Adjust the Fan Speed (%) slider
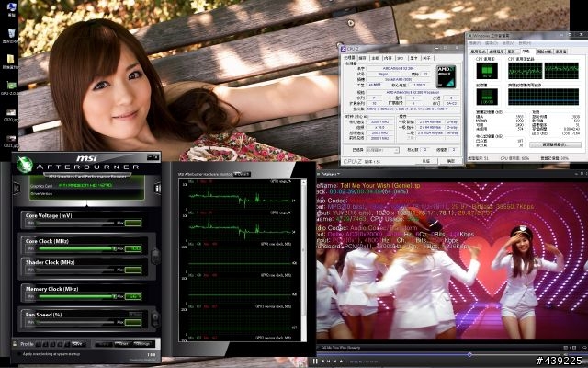 [x=75, y=322]
